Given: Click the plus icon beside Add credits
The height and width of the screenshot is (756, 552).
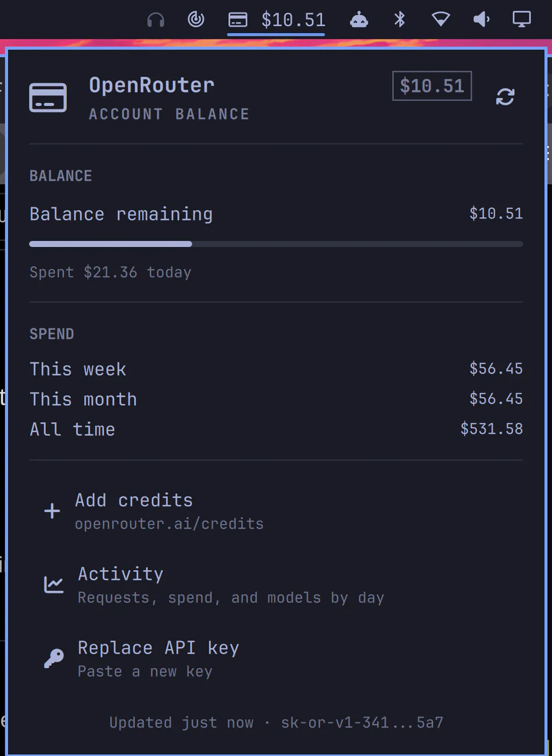Looking at the screenshot, I should coord(52,511).
